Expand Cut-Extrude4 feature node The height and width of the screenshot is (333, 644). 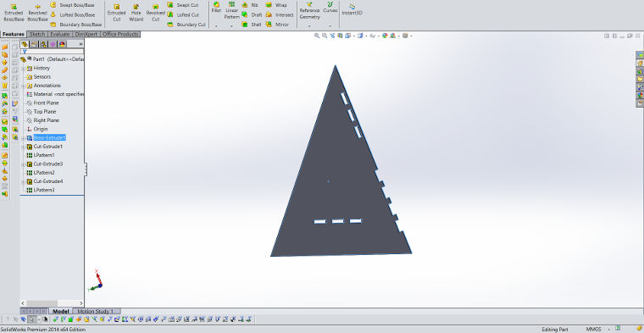click(24, 181)
